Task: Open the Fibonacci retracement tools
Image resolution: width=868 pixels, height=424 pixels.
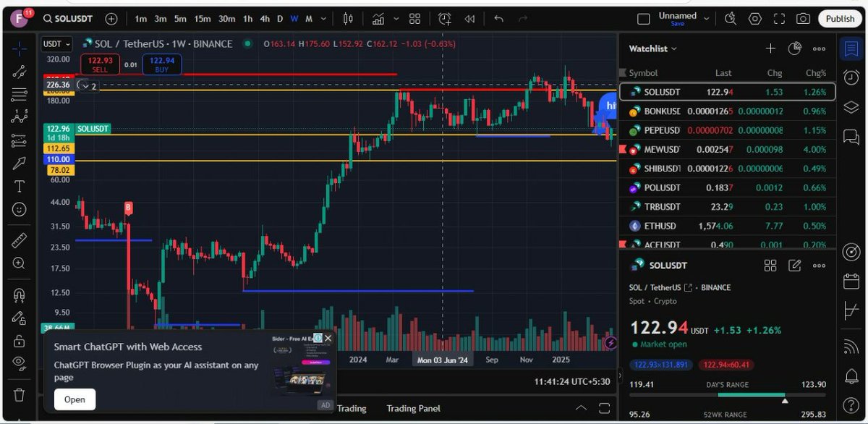Action: point(20,94)
